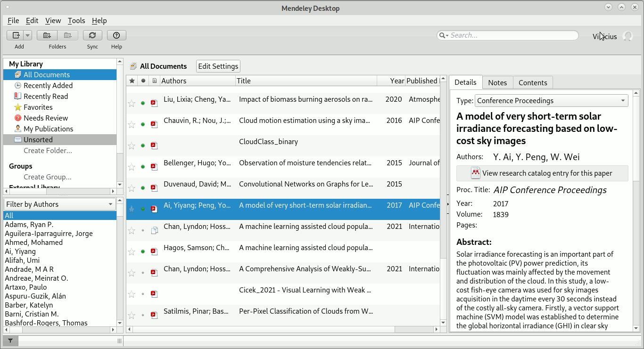Toggle favorite star for Duvenaud, David paper
The height and width of the screenshot is (349, 644).
(x=132, y=188)
